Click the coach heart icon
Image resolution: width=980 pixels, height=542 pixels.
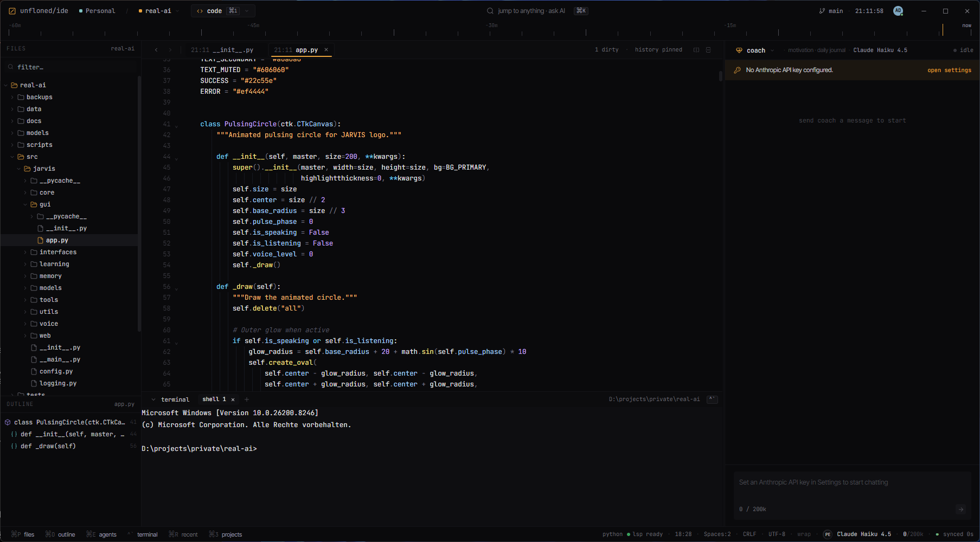pyautogui.click(x=739, y=50)
